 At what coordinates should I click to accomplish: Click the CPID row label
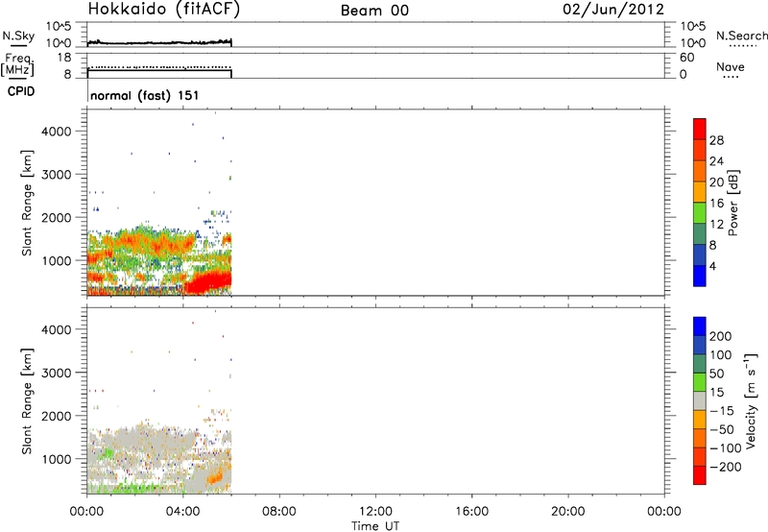21,91
